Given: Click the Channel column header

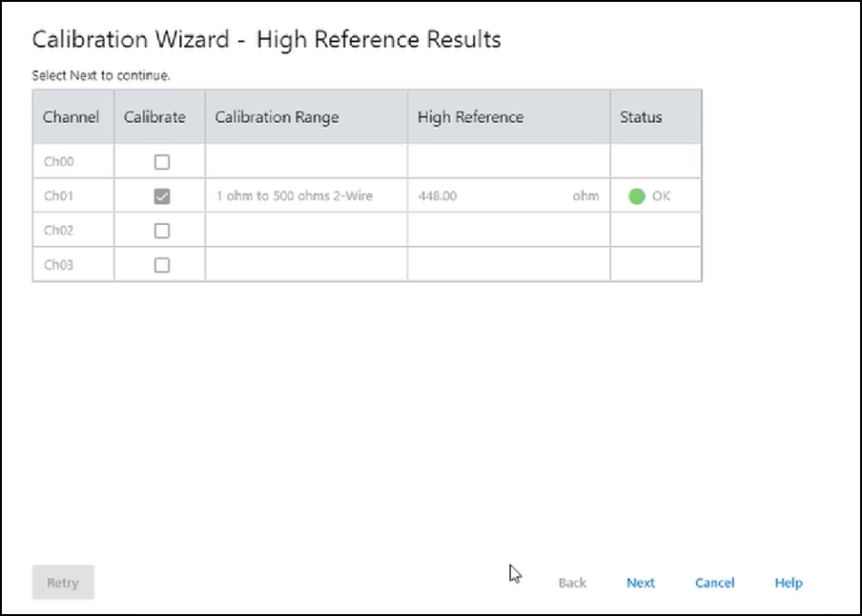Looking at the screenshot, I should tap(72, 117).
